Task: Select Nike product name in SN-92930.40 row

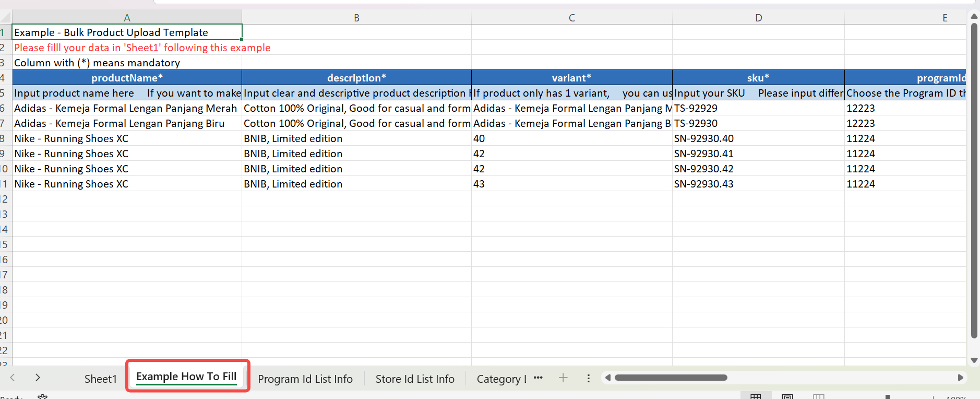Action: pos(127,138)
